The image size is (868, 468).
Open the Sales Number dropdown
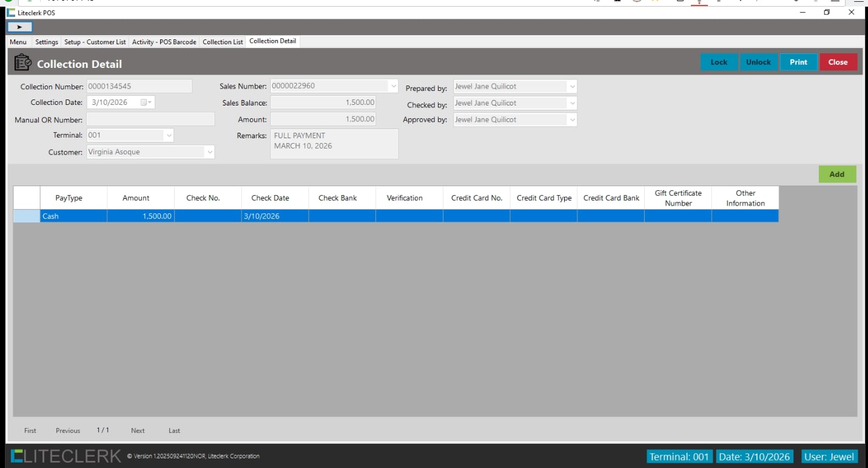(393, 86)
